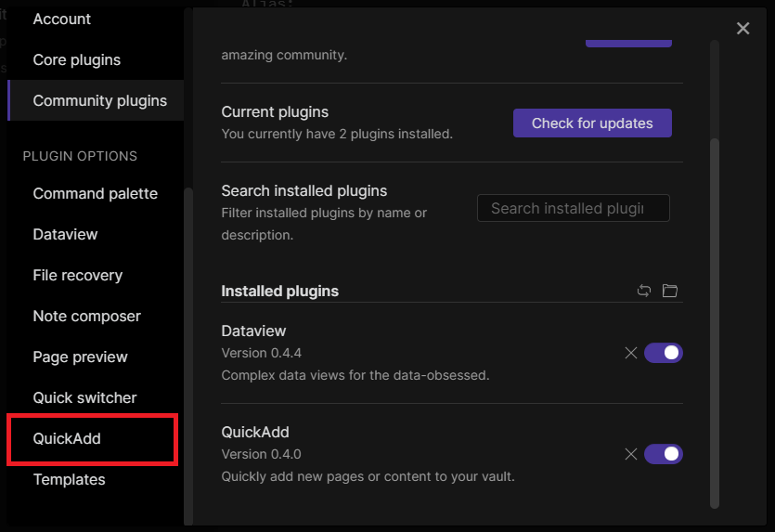Disable the QuickAdd plugin toggle
The width and height of the screenshot is (775, 532).
[x=664, y=454]
